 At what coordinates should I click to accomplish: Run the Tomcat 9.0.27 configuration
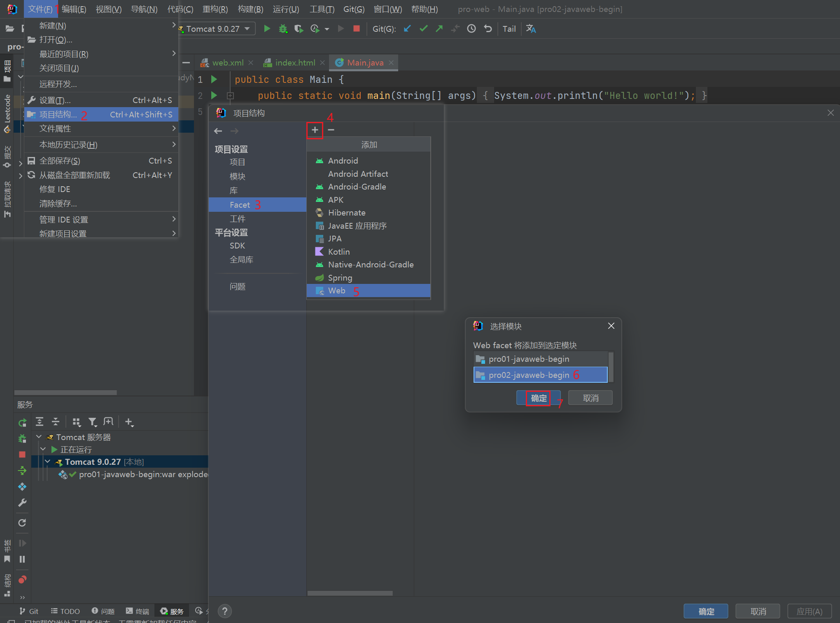[x=267, y=29]
